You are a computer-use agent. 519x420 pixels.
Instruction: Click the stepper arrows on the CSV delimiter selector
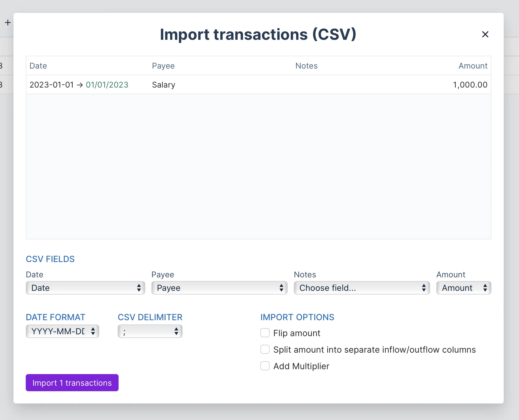(176, 331)
